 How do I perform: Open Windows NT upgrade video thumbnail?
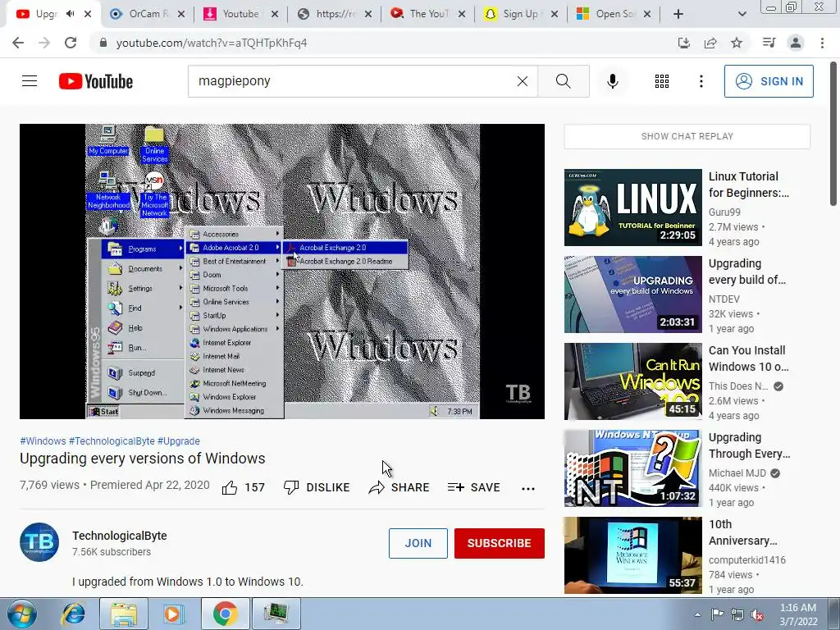[x=633, y=468]
